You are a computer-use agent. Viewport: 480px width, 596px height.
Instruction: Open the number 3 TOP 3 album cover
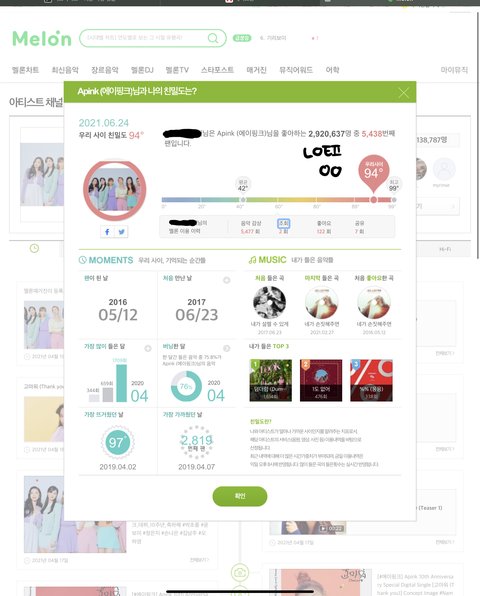click(371, 380)
